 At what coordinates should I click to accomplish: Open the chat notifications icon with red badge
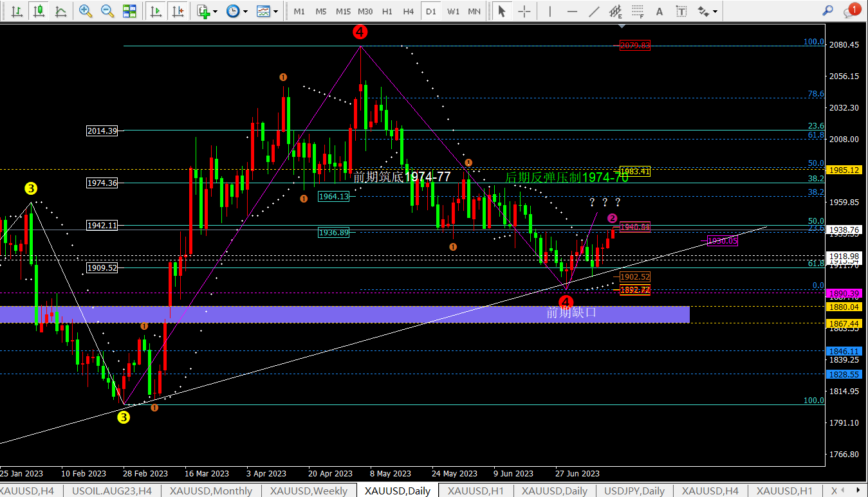pyautogui.click(x=852, y=10)
